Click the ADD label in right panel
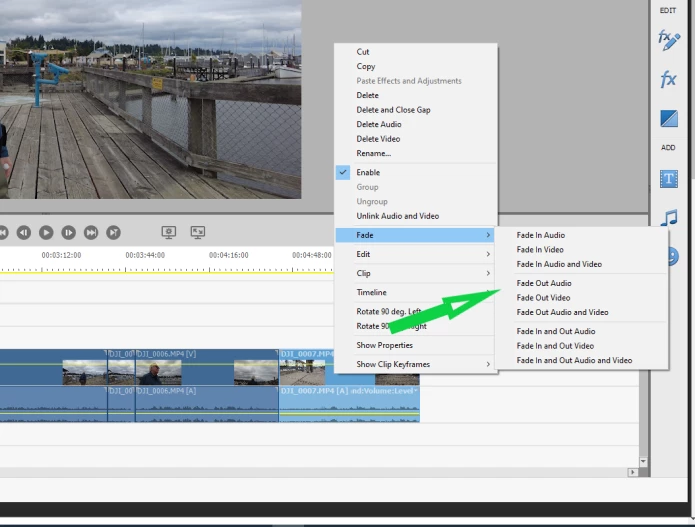The width and height of the screenshot is (695, 527). click(x=668, y=148)
